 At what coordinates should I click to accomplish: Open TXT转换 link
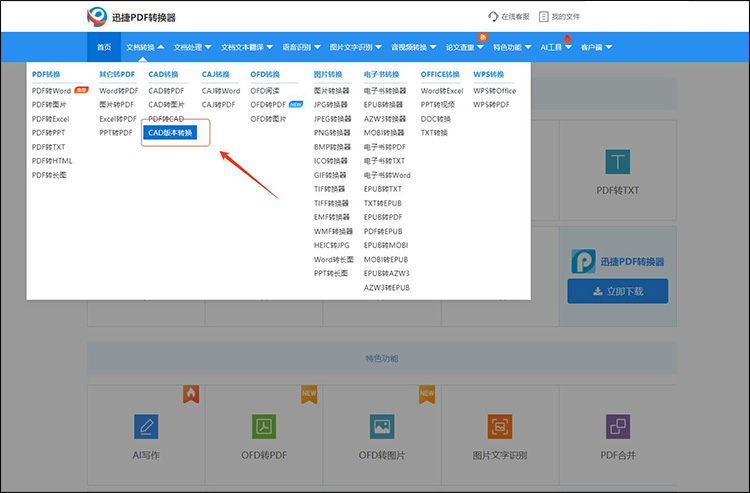point(434,132)
